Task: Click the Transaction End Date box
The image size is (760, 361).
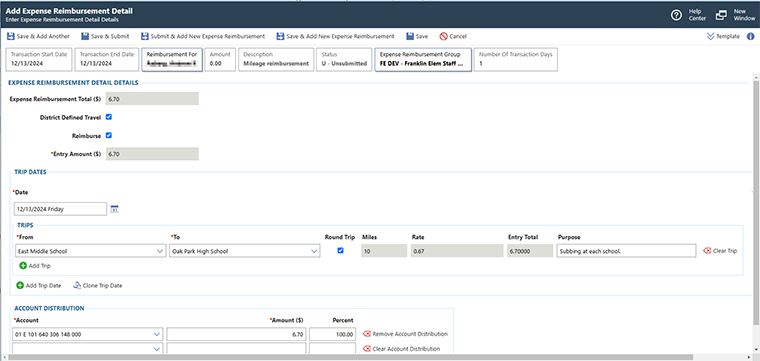Action: click(107, 60)
